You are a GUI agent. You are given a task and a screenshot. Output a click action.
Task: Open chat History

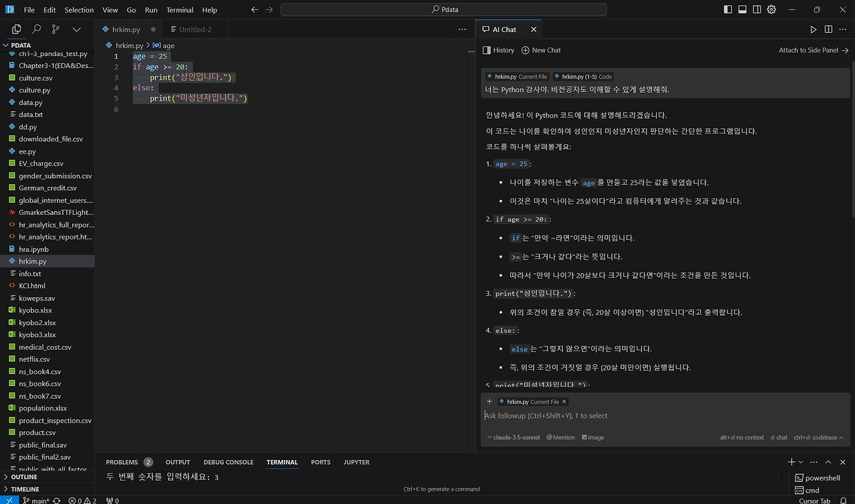point(498,50)
